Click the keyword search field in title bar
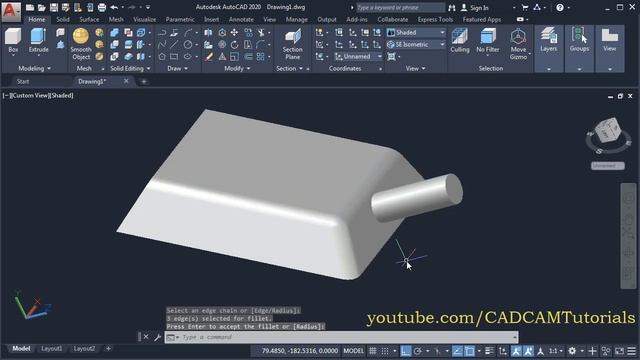 click(x=400, y=7)
